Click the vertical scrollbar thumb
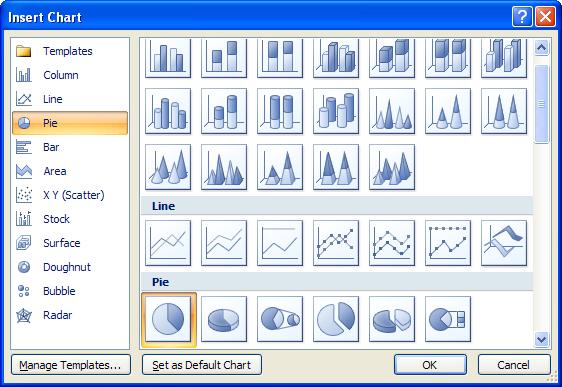 click(x=541, y=104)
